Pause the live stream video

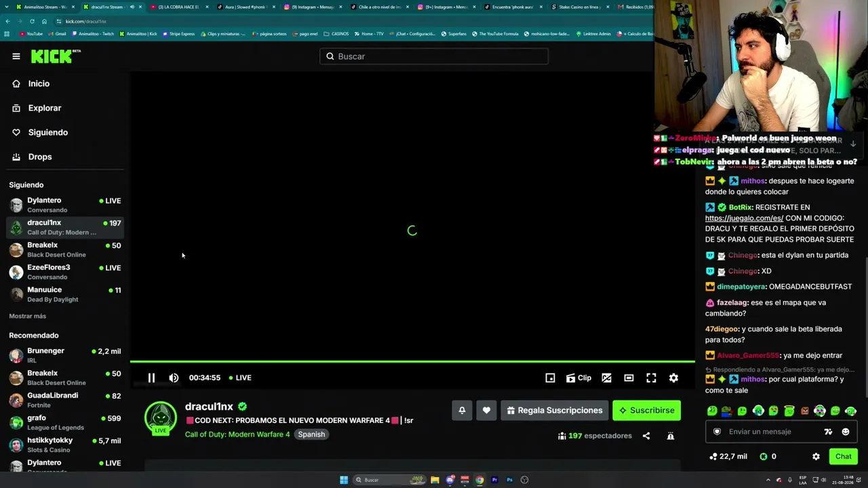pyautogui.click(x=151, y=378)
